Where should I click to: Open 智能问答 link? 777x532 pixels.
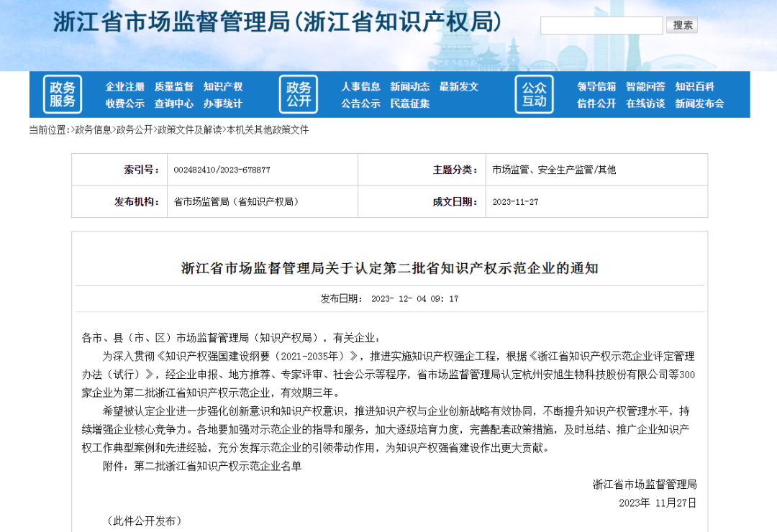pyautogui.click(x=645, y=87)
